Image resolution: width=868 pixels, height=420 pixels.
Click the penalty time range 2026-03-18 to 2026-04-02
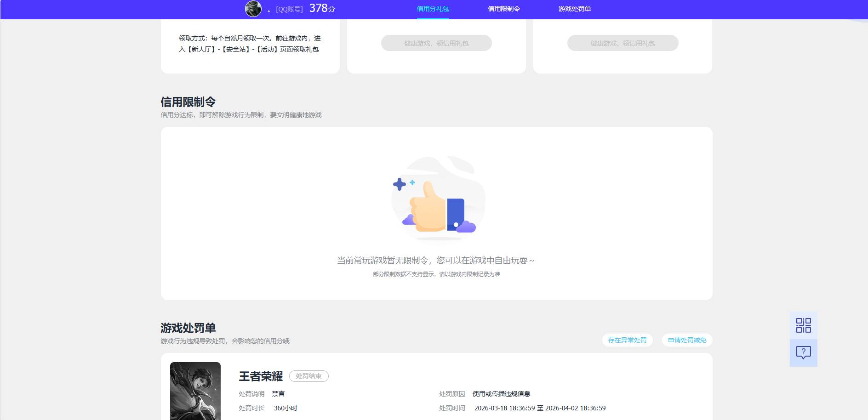pos(540,408)
